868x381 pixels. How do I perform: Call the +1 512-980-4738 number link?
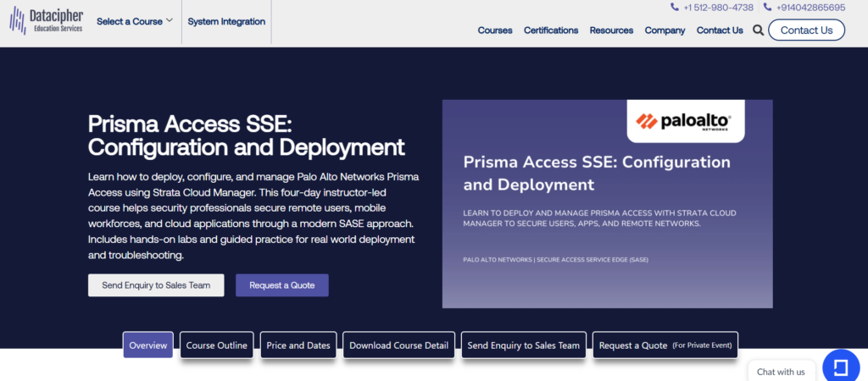pos(718,8)
